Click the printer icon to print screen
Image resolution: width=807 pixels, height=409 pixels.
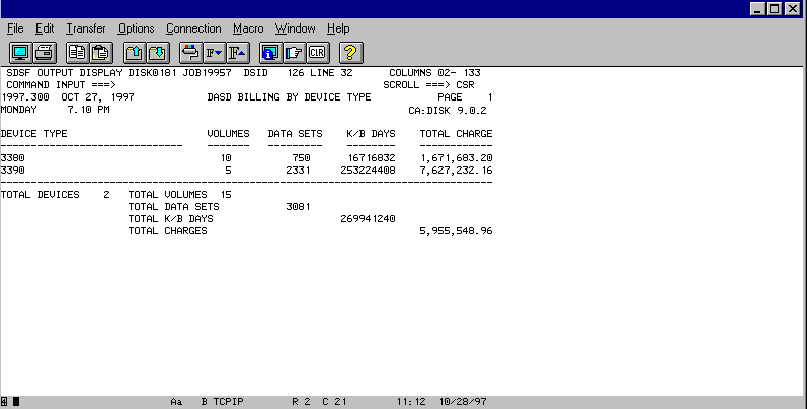pos(45,52)
